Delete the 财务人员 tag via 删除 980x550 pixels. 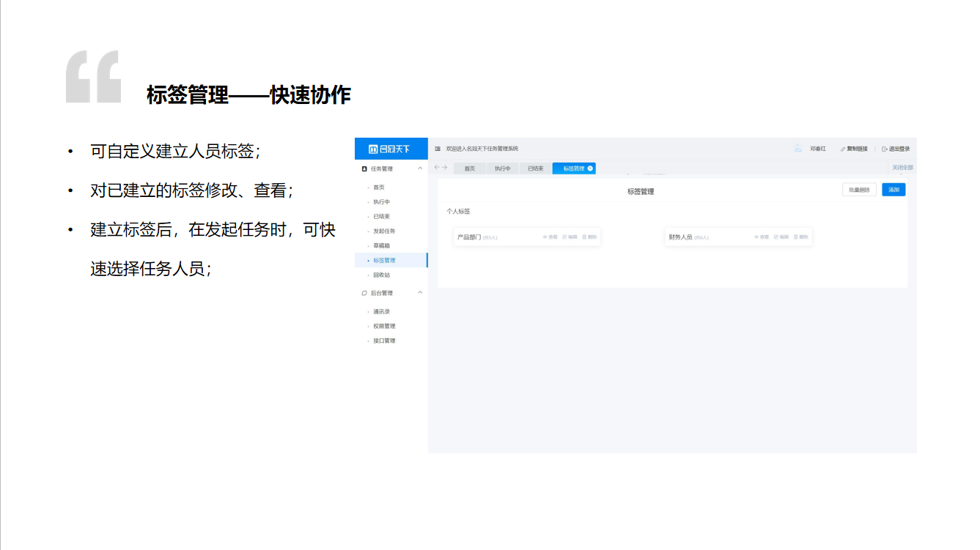pos(800,237)
